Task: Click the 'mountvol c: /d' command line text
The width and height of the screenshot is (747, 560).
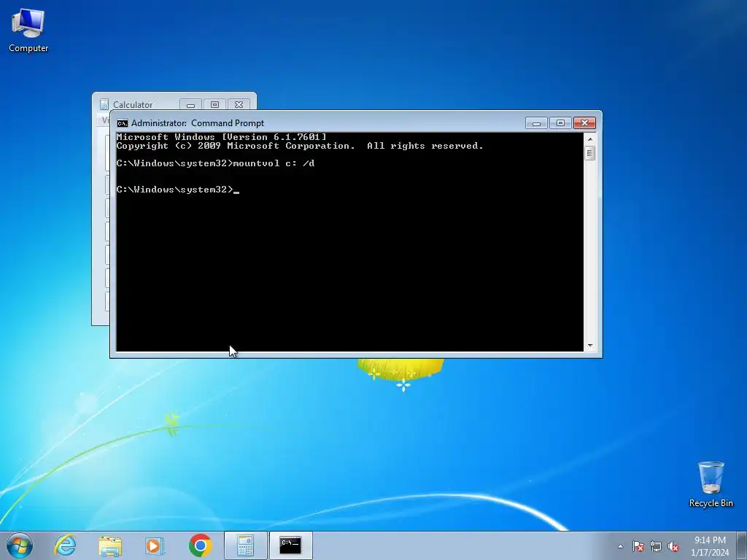Action: point(274,163)
